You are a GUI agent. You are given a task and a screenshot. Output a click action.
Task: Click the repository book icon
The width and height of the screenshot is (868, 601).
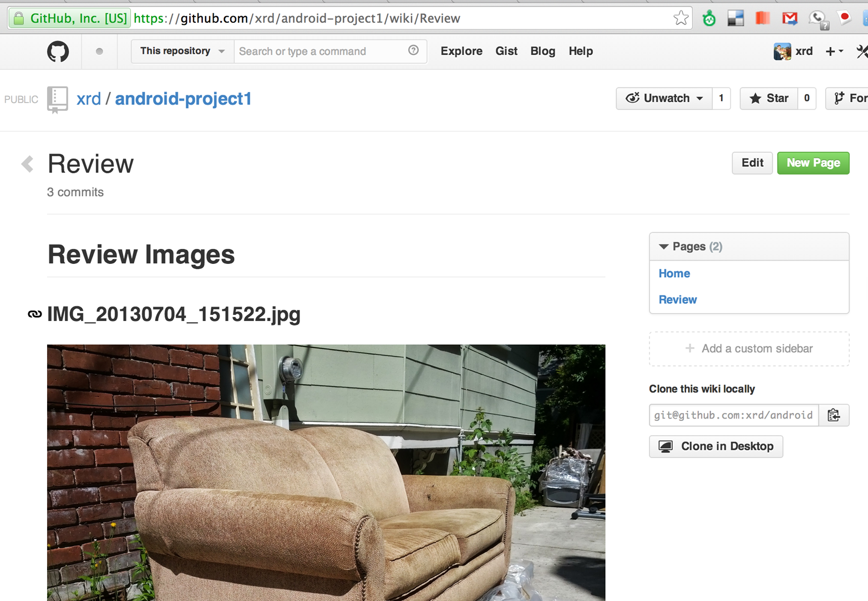coord(57,100)
